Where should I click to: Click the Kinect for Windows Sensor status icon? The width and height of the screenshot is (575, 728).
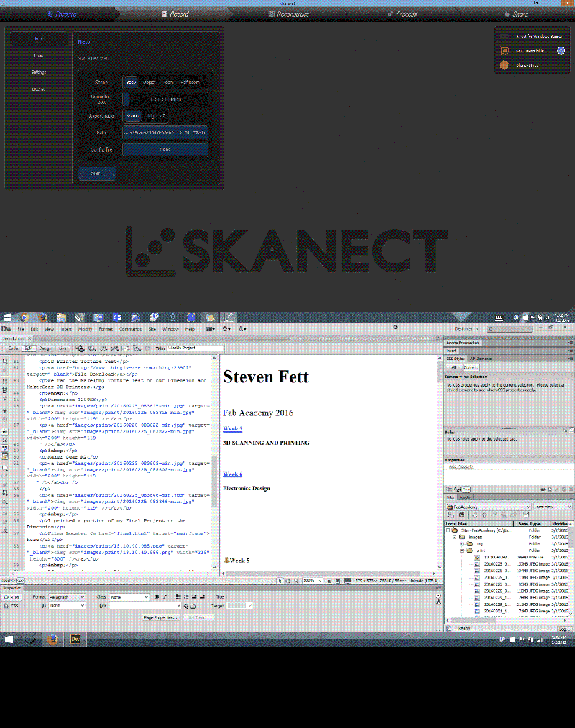click(504, 36)
